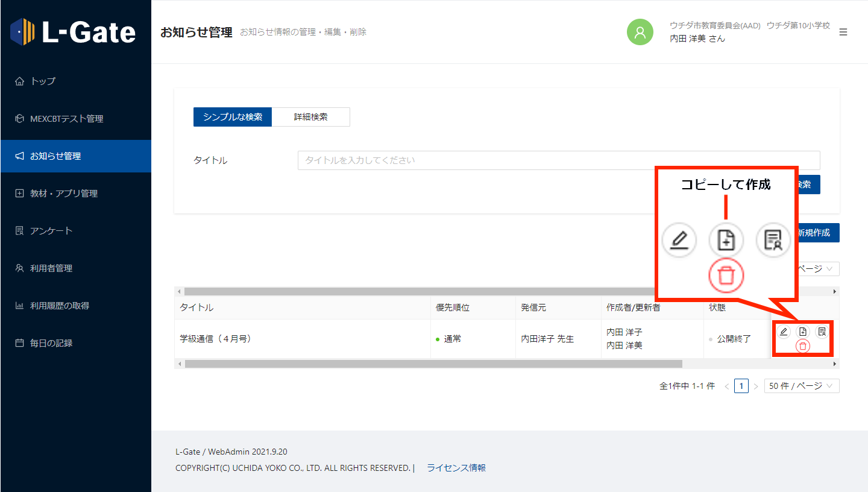This screenshot has height=492, width=868.
Task: Click the green user avatar icon
Action: [x=640, y=32]
